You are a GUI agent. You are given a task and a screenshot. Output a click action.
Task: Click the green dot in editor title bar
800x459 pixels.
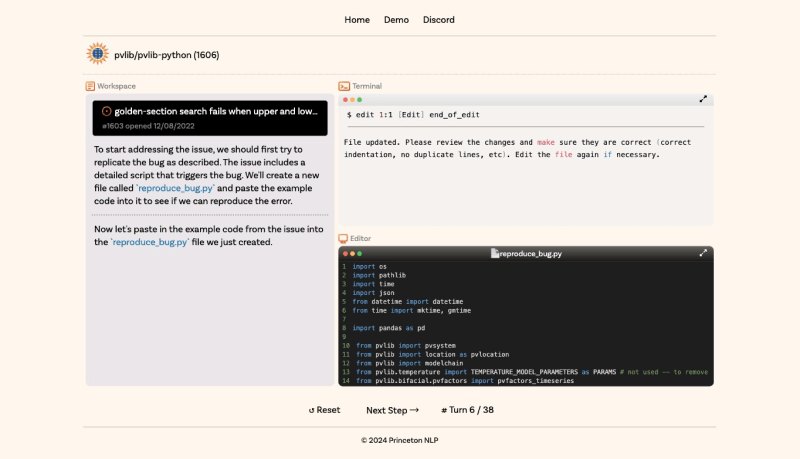point(360,253)
